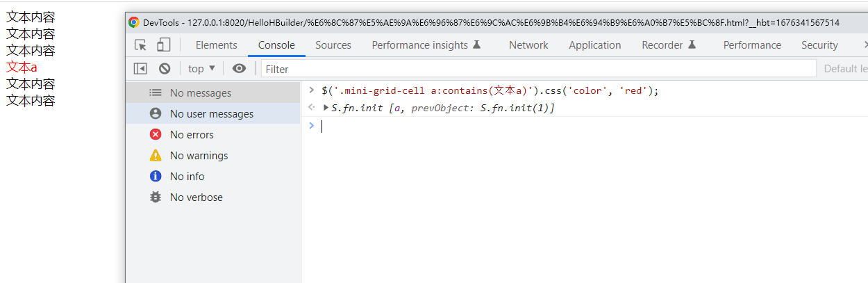
Task: Click the yellow warnings triangle icon
Action: tap(156, 156)
